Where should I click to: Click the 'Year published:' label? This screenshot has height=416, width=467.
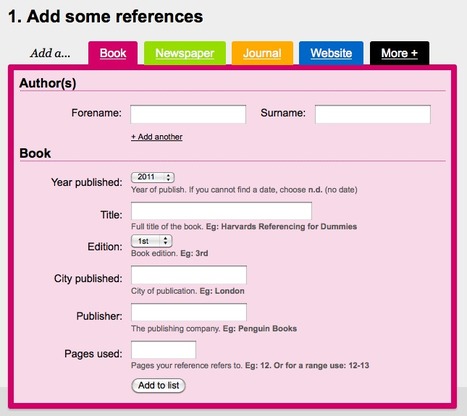[87, 182]
